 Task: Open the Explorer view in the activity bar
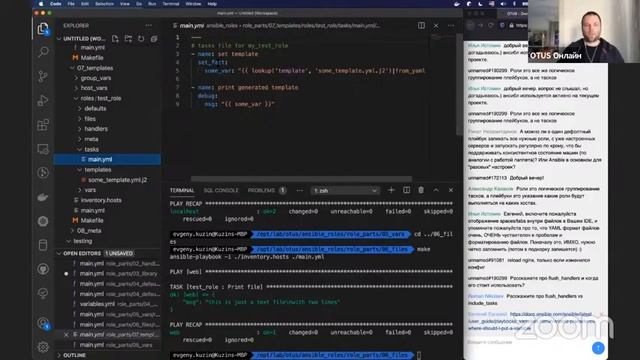[43, 29]
